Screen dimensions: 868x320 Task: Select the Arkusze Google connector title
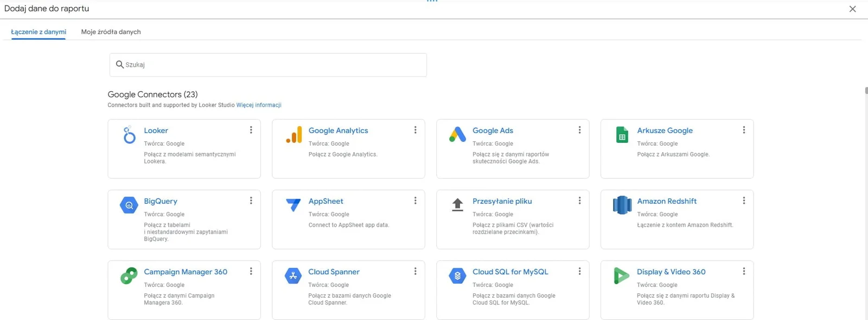coord(665,130)
